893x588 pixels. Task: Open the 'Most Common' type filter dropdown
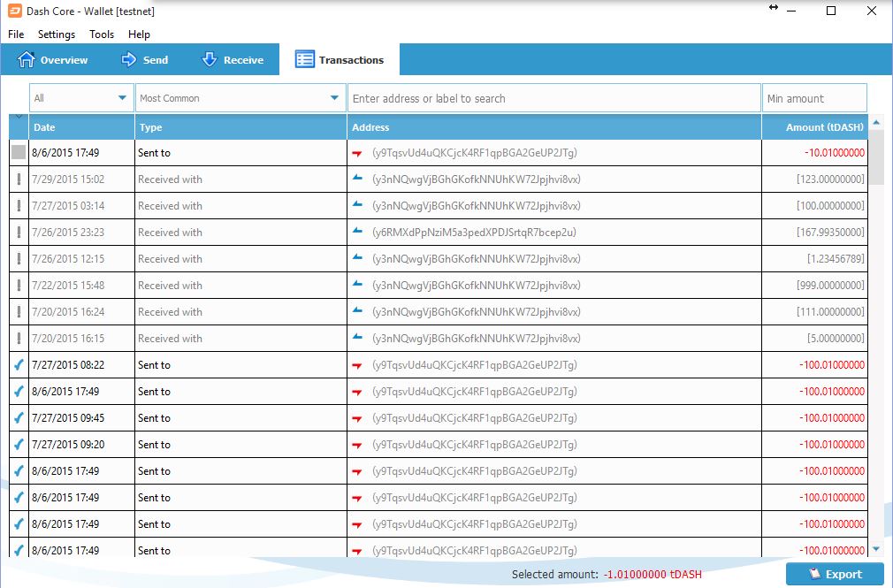click(x=240, y=98)
